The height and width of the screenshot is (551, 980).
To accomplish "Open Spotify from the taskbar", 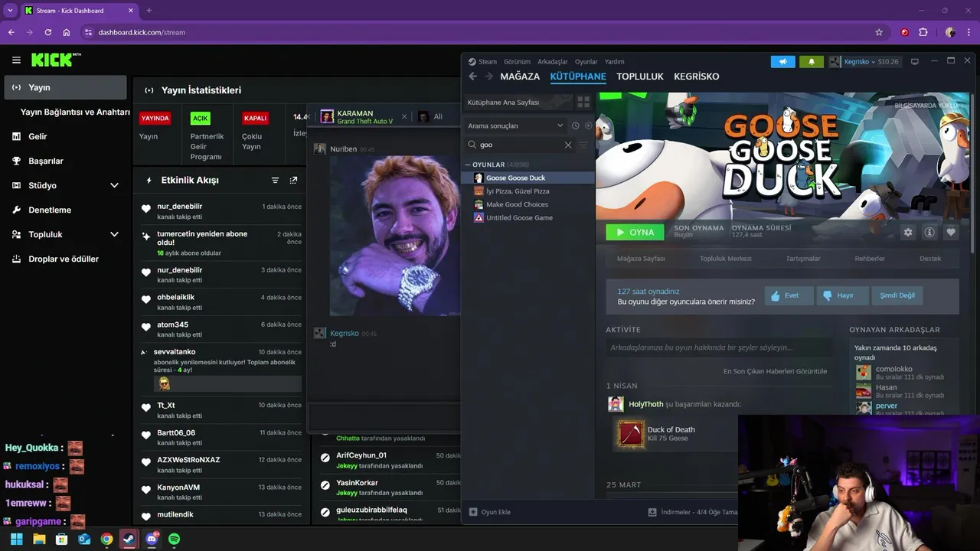I will click(x=175, y=539).
